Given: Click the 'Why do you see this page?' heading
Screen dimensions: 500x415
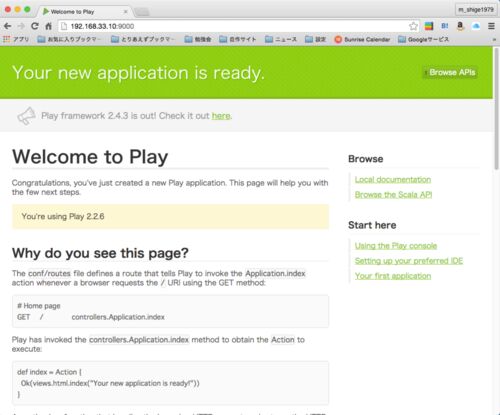Looking at the screenshot, I should pos(100,253).
